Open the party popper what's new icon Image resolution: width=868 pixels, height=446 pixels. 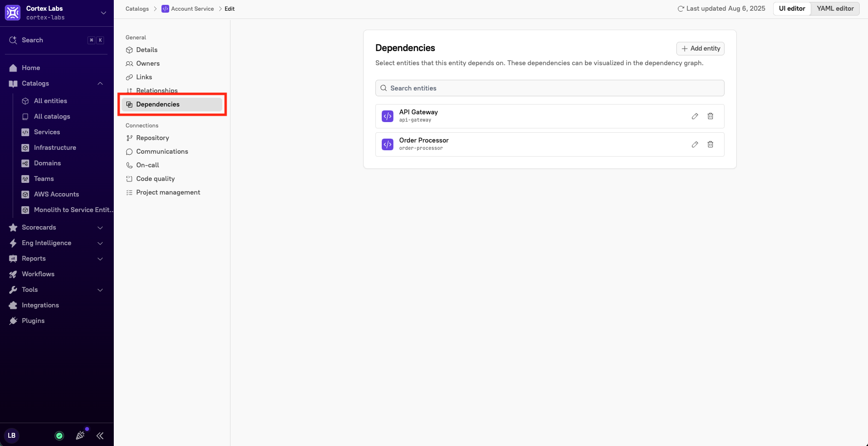81,435
